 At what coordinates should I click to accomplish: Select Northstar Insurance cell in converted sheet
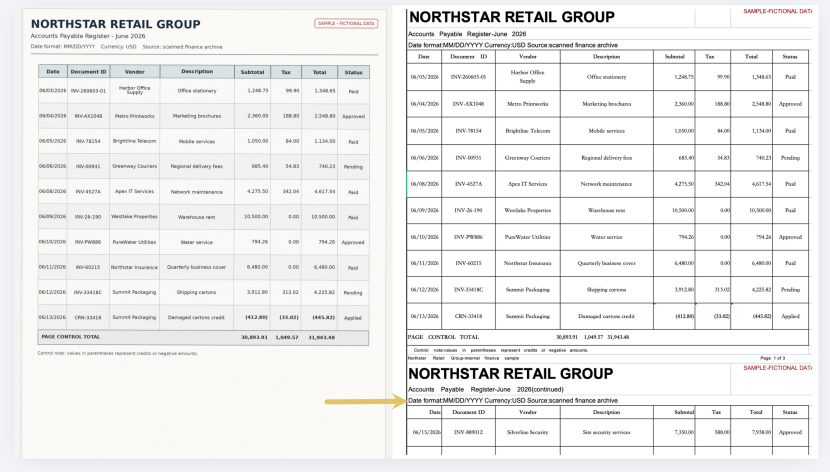tap(528, 263)
